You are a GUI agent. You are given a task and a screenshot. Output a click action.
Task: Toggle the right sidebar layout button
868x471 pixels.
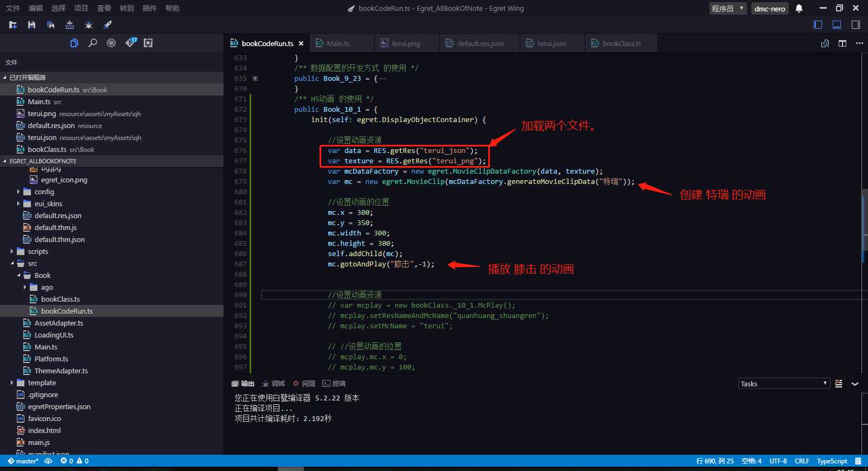(x=856, y=25)
